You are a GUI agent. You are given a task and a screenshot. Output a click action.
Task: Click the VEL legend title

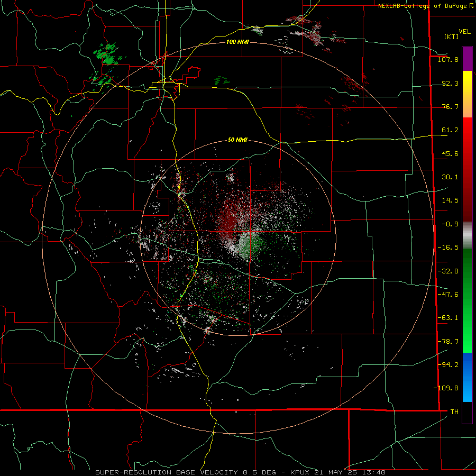464,32
